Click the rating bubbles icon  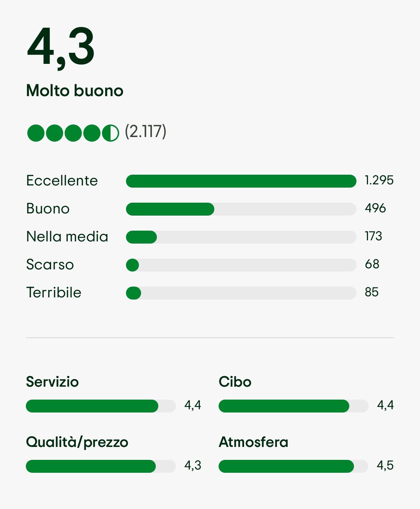coord(73,133)
